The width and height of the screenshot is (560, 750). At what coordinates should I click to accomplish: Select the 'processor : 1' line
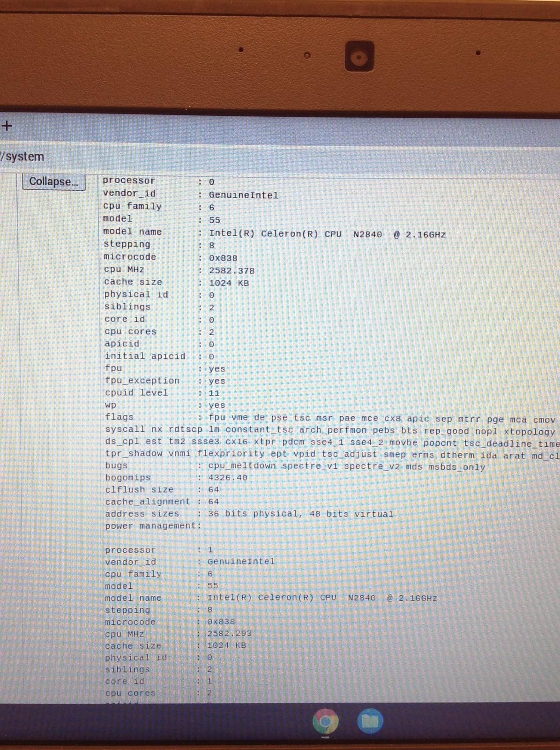coord(159,549)
